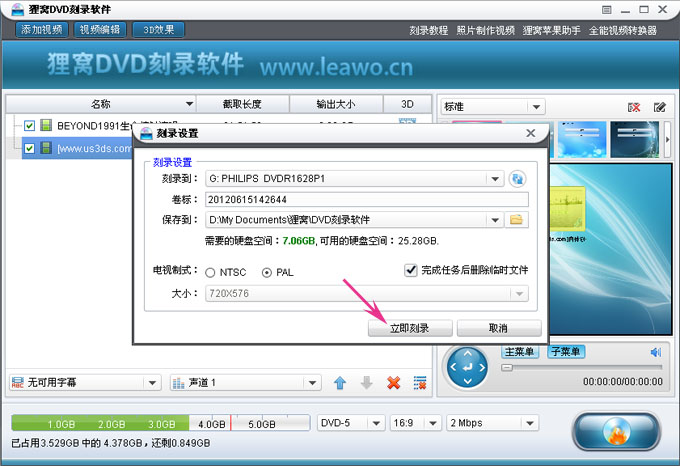Cancel the burn settings with 取消
Image resolution: width=680 pixels, height=466 pixels.
tap(499, 328)
